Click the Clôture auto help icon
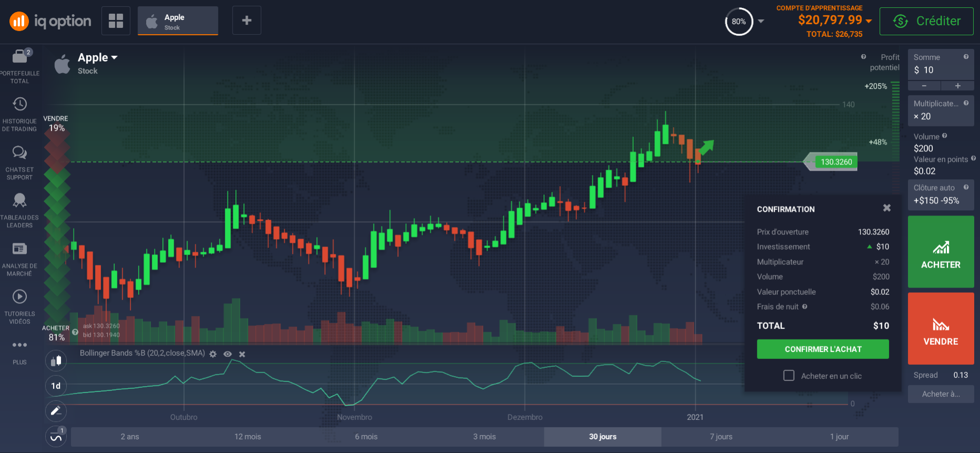Screen dimensions: 980x453 click(966, 187)
